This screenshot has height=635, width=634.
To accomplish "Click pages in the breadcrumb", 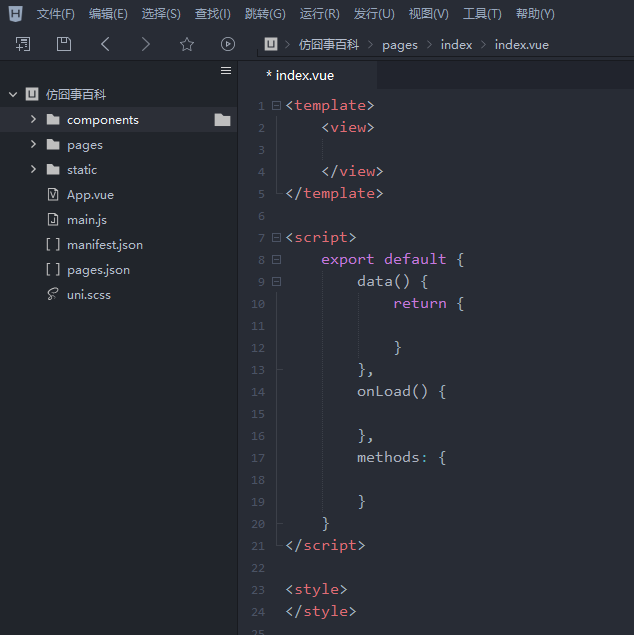I will pyautogui.click(x=400, y=45).
